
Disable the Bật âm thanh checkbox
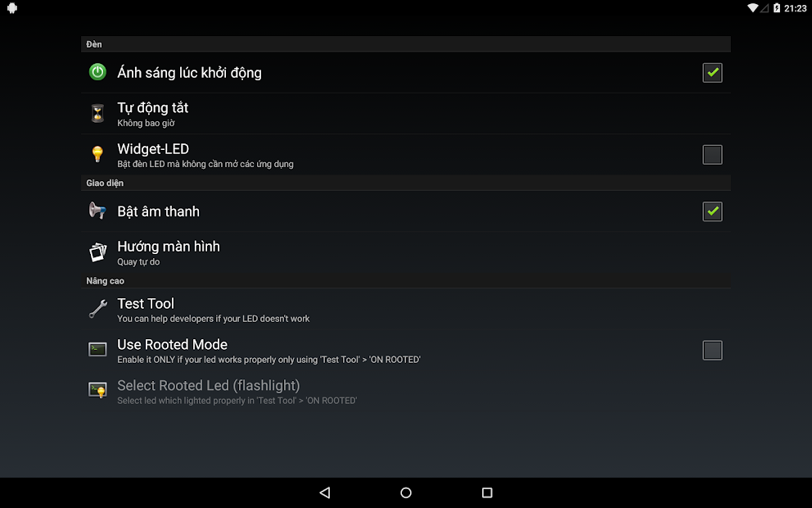pyautogui.click(x=712, y=211)
